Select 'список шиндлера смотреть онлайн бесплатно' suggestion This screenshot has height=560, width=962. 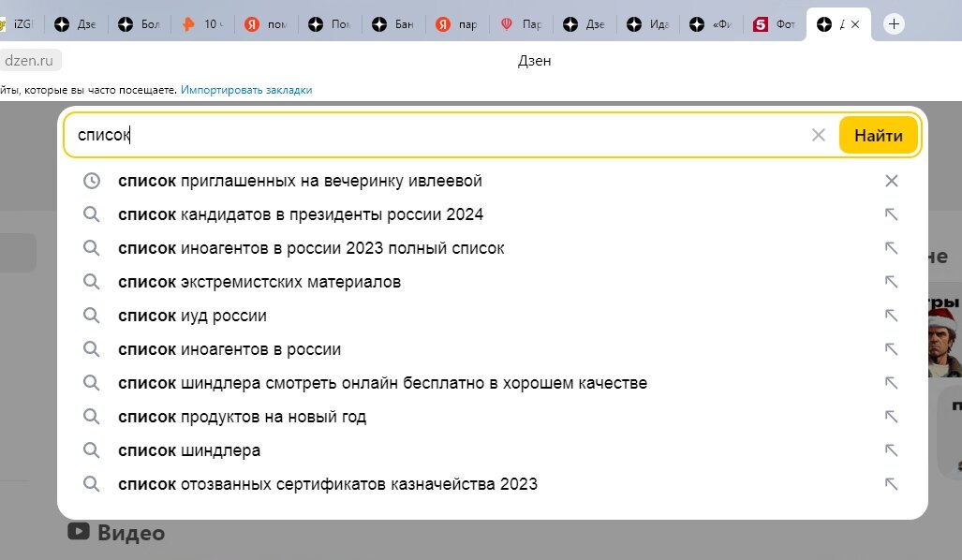(383, 383)
